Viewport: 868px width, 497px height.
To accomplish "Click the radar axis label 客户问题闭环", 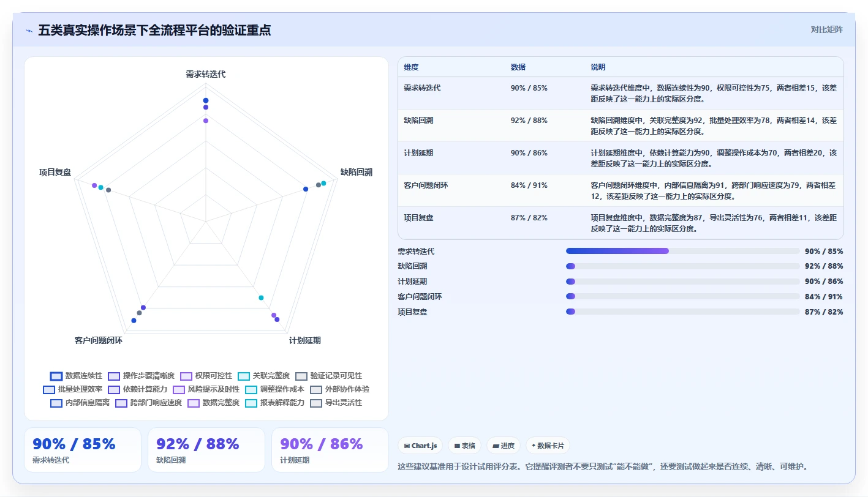I will coord(99,340).
